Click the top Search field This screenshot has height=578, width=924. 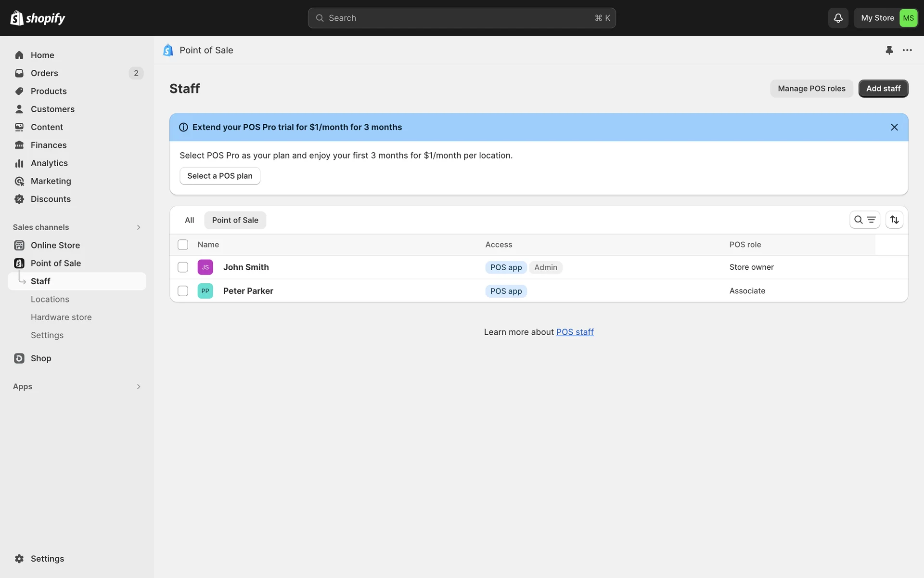pos(462,18)
